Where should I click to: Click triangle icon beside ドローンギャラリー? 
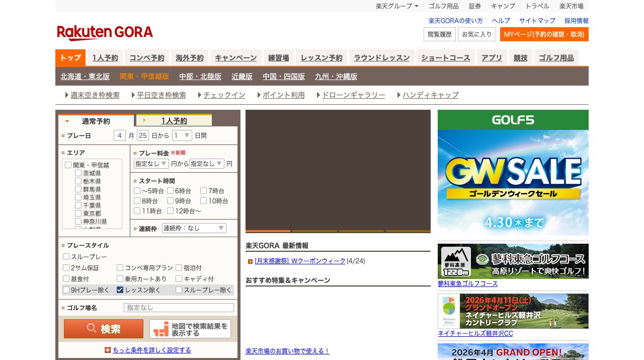click(318, 95)
